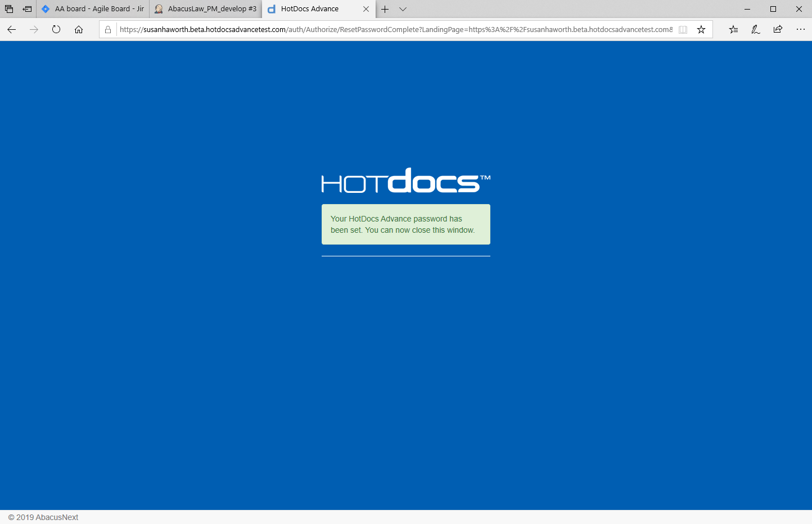This screenshot has height=524, width=812.
Task: Show tab previews chevron
Action: coord(403,9)
